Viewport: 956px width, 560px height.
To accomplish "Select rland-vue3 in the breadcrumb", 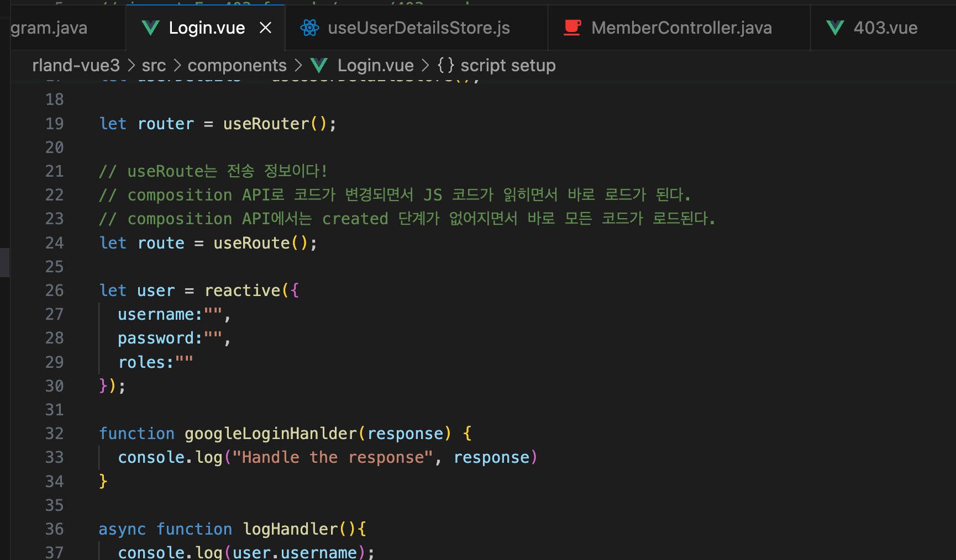I will [x=76, y=65].
